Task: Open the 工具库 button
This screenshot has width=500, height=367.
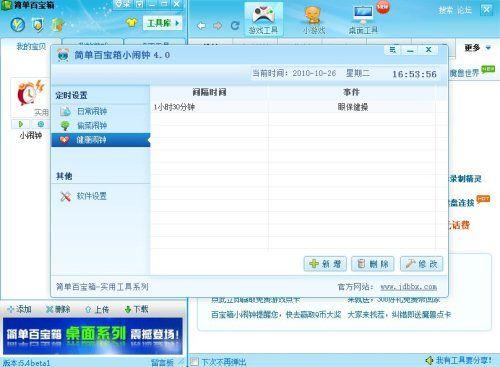Action: [163, 23]
